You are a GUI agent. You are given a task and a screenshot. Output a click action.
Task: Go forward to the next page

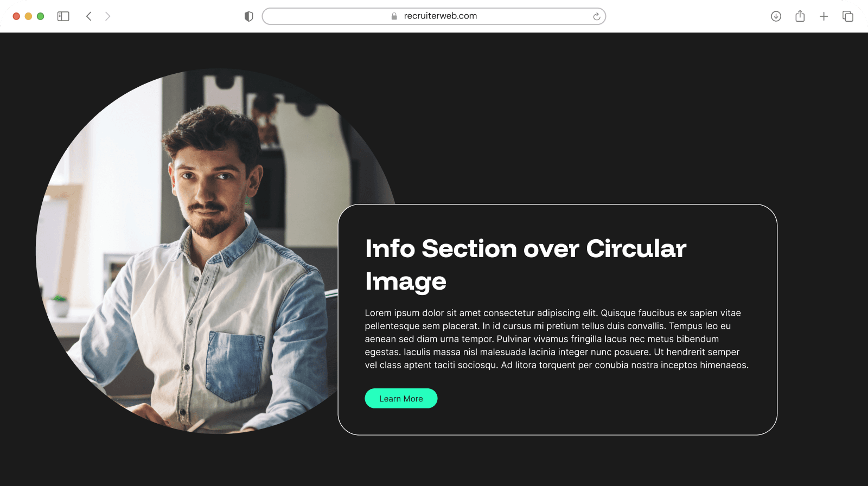(x=107, y=16)
